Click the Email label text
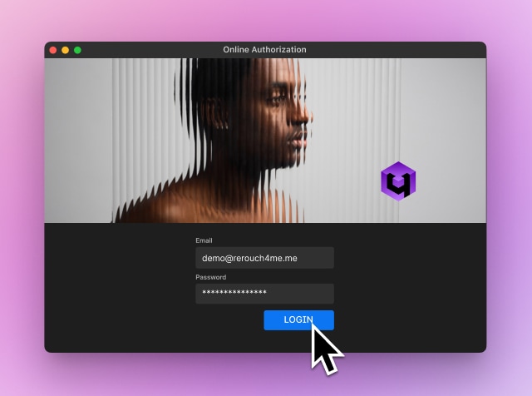532x396 pixels. [x=204, y=240]
